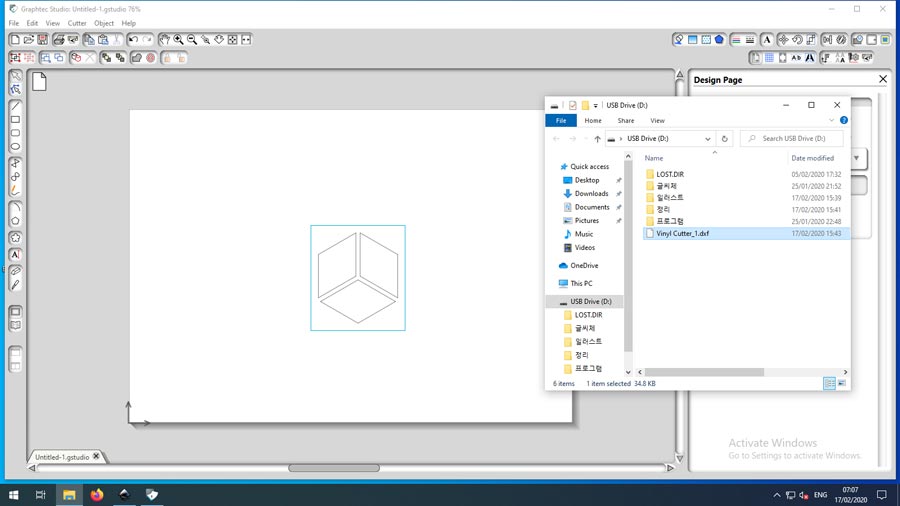Viewport: 900px width, 506px height.
Task: Switch to the Share ribbon tab
Action: pos(626,120)
